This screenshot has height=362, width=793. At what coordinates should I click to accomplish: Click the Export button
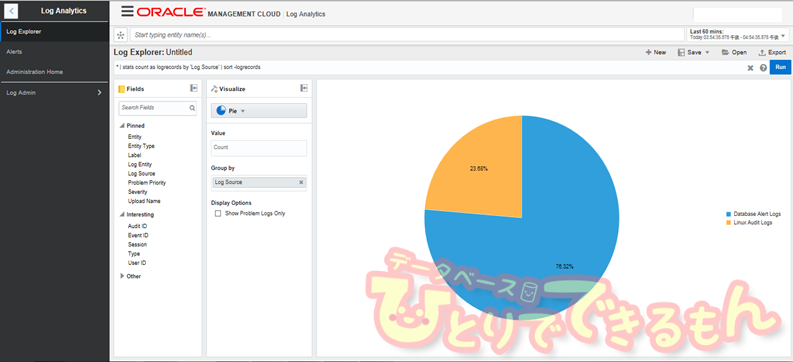click(772, 52)
